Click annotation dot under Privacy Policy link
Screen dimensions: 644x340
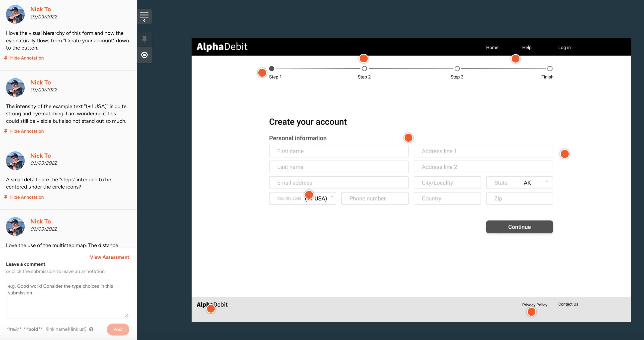[x=531, y=312]
